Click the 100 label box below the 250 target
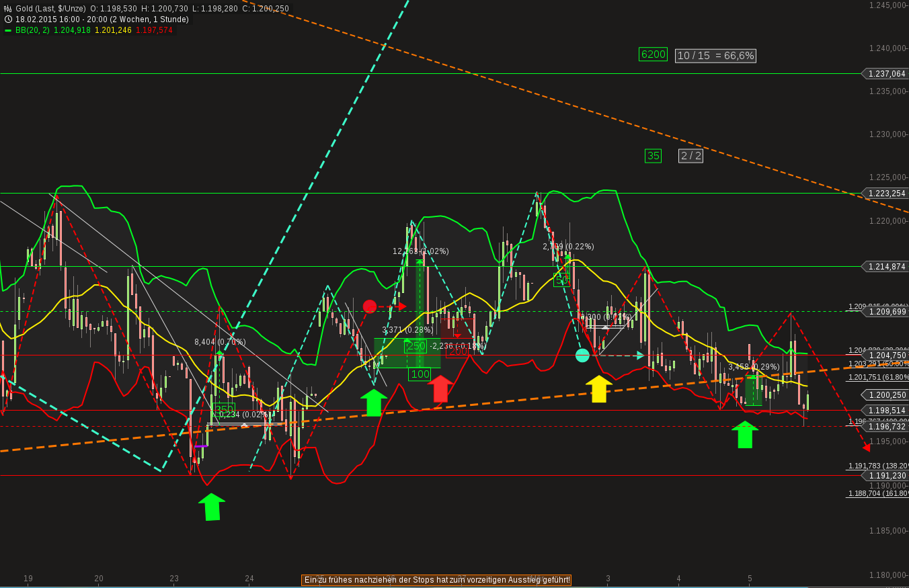Image resolution: width=909 pixels, height=588 pixels. click(420, 374)
